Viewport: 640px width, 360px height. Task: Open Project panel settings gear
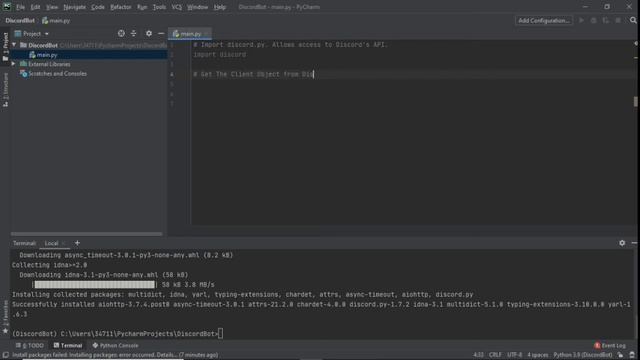click(x=149, y=33)
